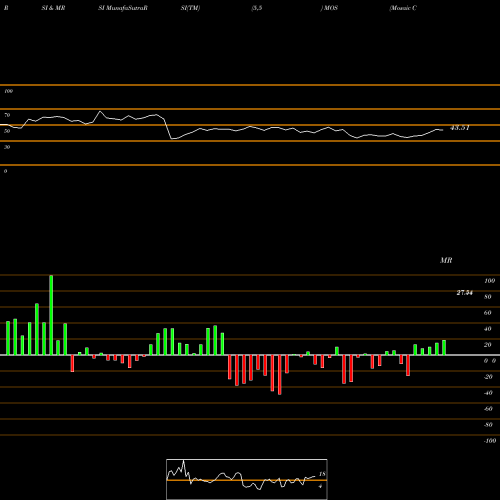The width and height of the screenshot is (500, 500).
Task: Click the tallest green MR histogram bar
Action: click(51, 315)
